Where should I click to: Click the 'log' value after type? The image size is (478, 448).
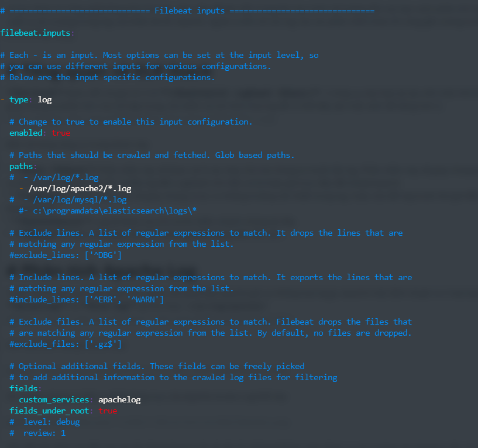coord(44,99)
